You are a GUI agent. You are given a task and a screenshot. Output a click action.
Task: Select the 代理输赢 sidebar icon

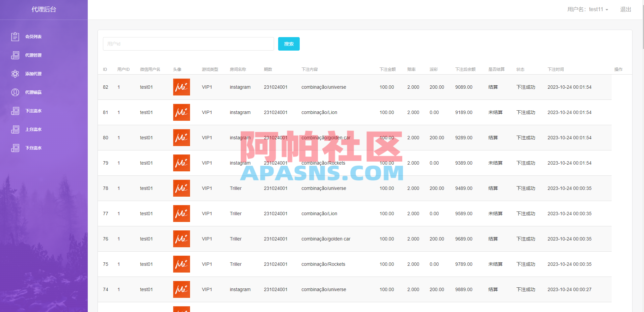click(15, 92)
